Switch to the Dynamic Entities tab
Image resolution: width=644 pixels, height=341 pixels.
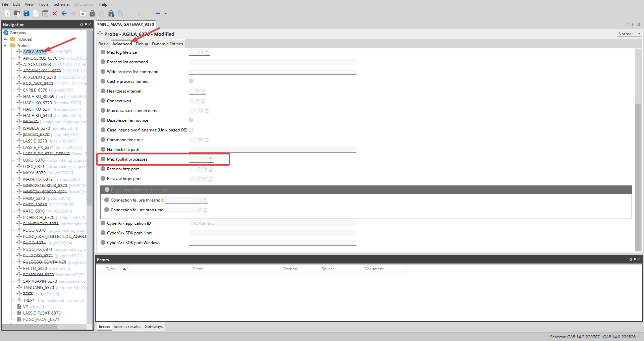pyautogui.click(x=167, y=44)
